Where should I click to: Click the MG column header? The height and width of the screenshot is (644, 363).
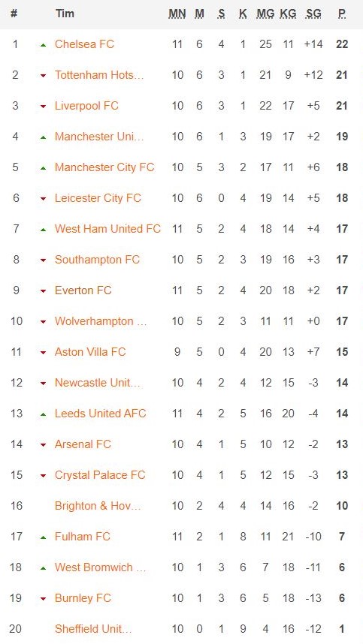click(x=265, y=14)
